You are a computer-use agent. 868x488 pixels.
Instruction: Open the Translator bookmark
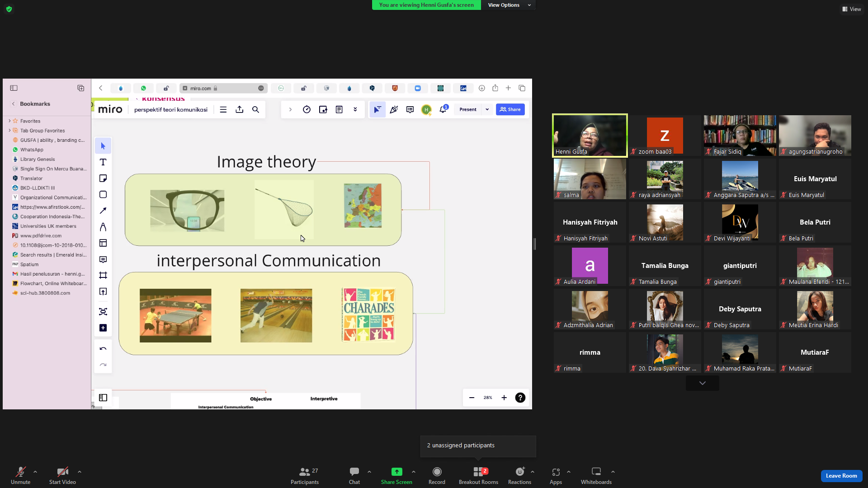(x=31, y=178)
